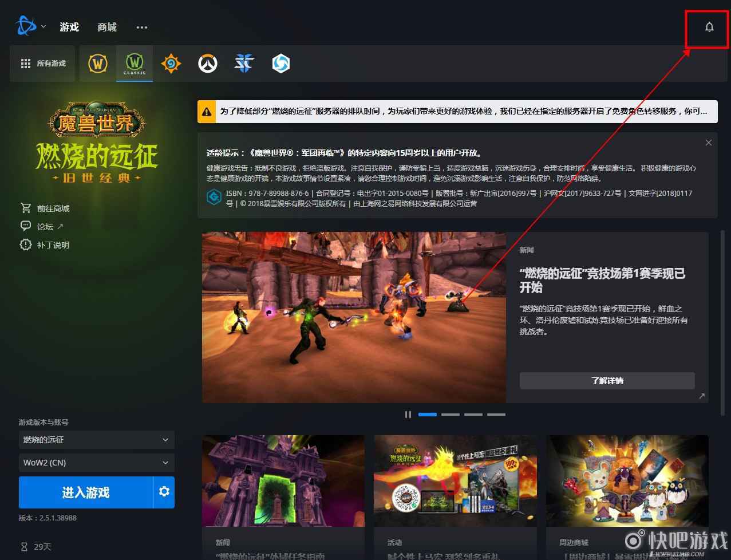The height and width of the screenshot is (560, 731).
Task: Open 补丁说明 patch notes
Action: 45,245
